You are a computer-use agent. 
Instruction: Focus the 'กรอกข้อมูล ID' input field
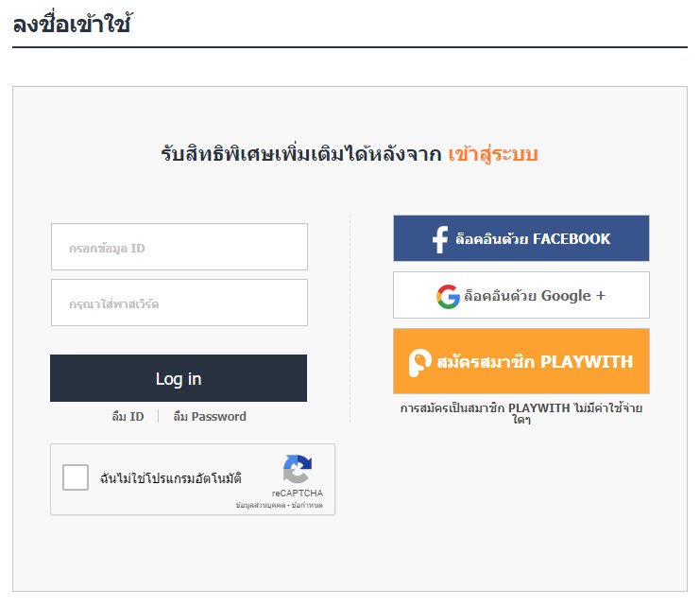point(179,248)
